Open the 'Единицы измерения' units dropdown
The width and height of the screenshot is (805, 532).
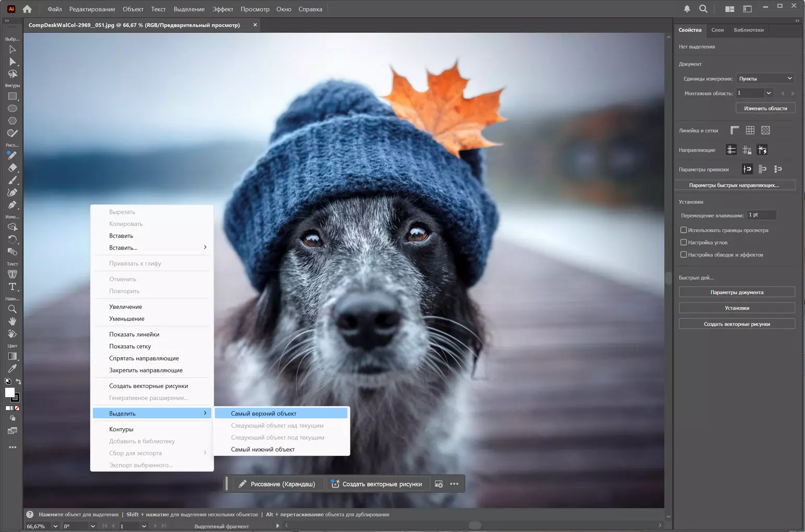pos(765,79)
